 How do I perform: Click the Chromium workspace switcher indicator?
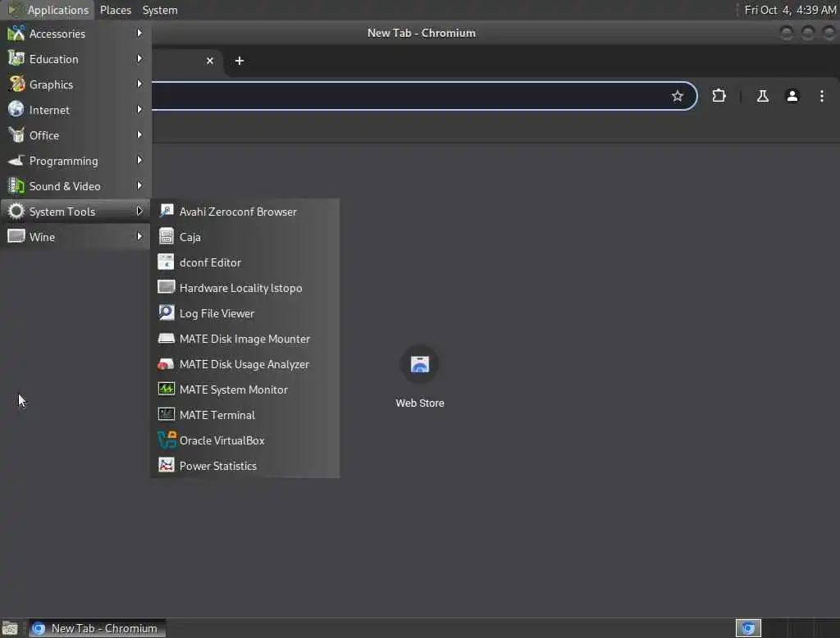click(x=748, y=628)
